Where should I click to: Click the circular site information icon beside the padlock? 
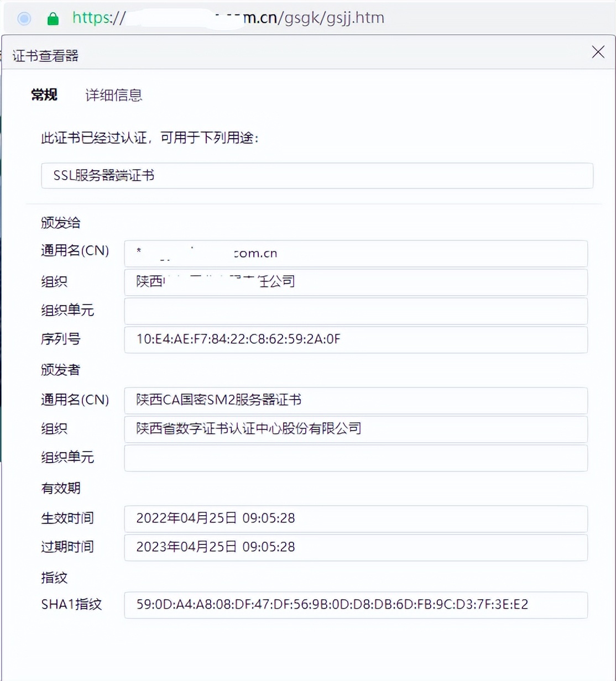coord(24,18)
